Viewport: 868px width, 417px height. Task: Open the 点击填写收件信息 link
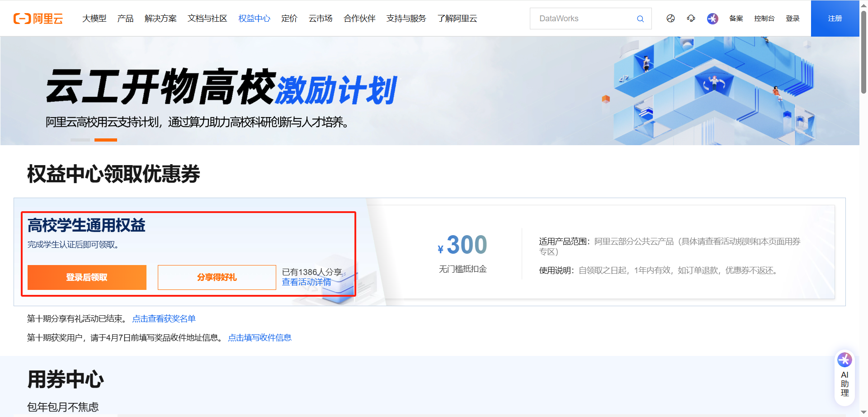259,338
